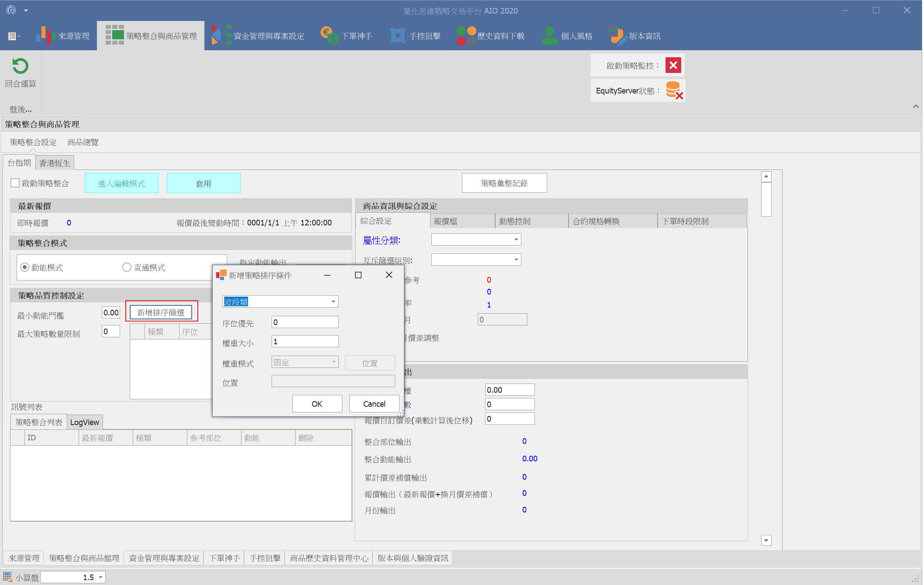Screen dimensions: 924x585
Task: Click the vertical scrollbar thumb
Action: click(x=766, y=199)
